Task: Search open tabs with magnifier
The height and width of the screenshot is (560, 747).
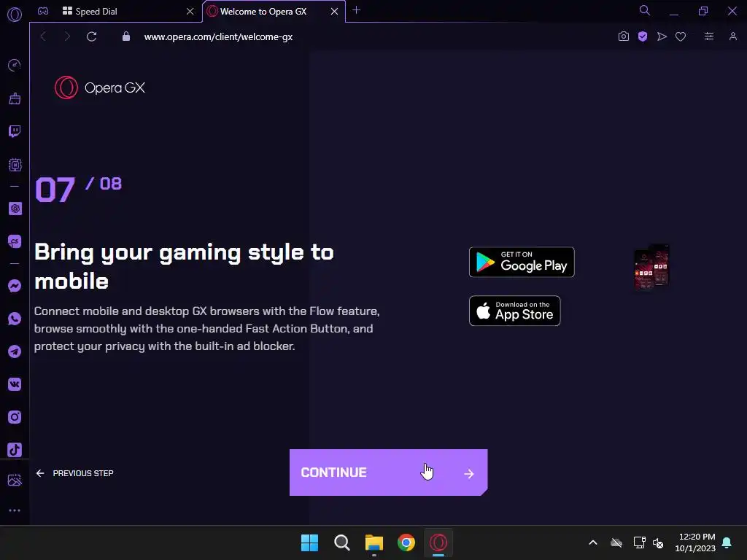Action: tap(645, 10)
